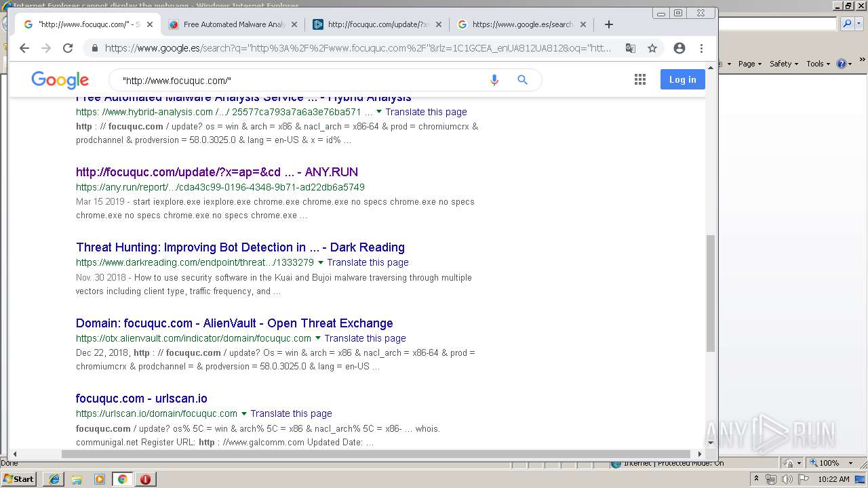Click the any.run report green URL
Screen dimensions: 868x488
pyautogui.click(x=220, y=187)
